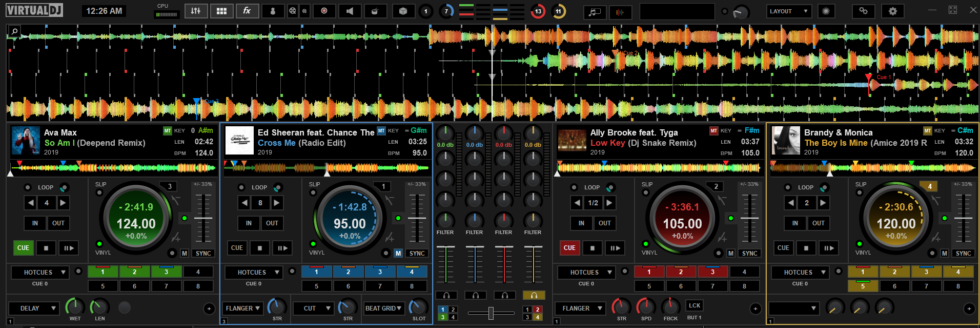Viewport: 980px width, 328px height.
Task: Toggle VINYL mode on the Ally Brooke deck
Action: pos(646,244)
